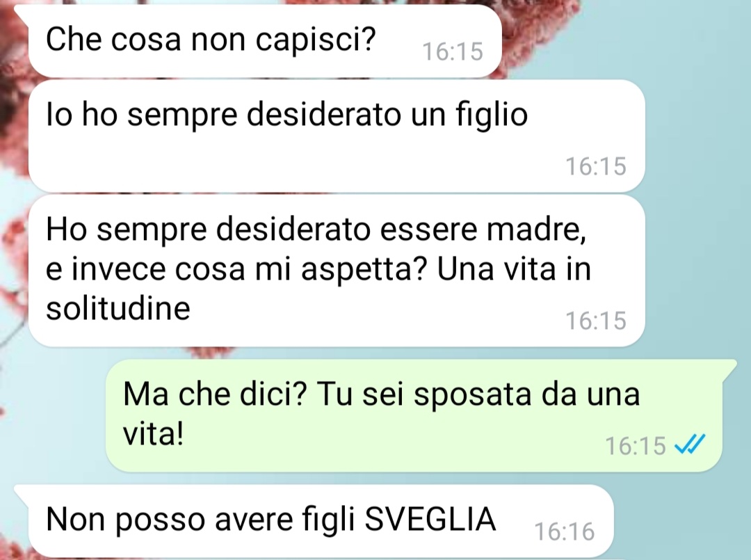Screen dimensions: 751x560
Task: Tap the blue double-check read receipt icon
Action: coord(689,444)
